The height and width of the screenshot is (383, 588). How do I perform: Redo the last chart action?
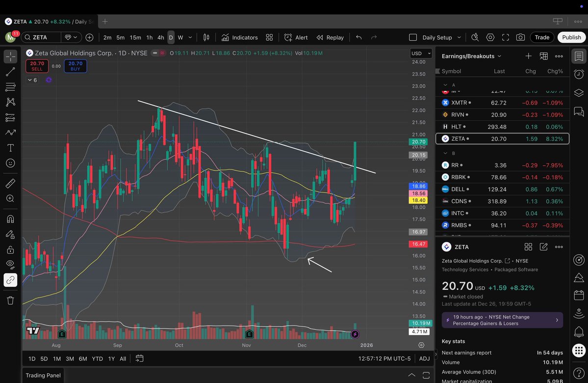(x=374, y=37)
